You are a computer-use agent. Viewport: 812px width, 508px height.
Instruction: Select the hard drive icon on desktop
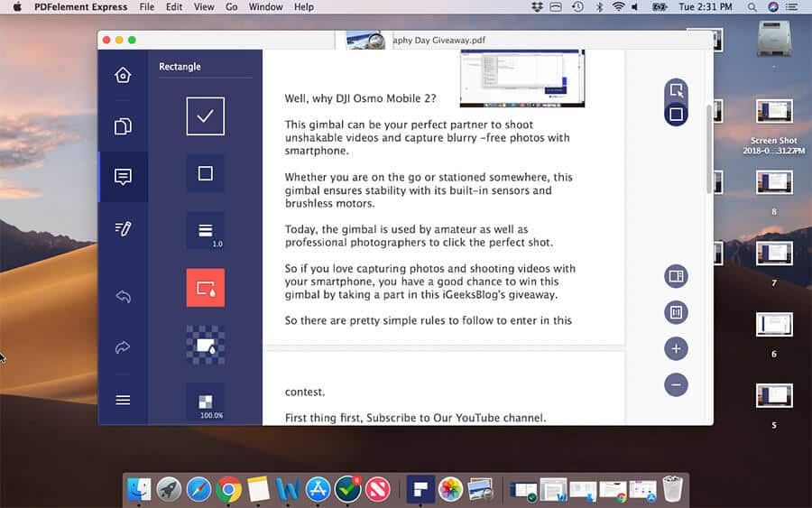pos(774,39)
